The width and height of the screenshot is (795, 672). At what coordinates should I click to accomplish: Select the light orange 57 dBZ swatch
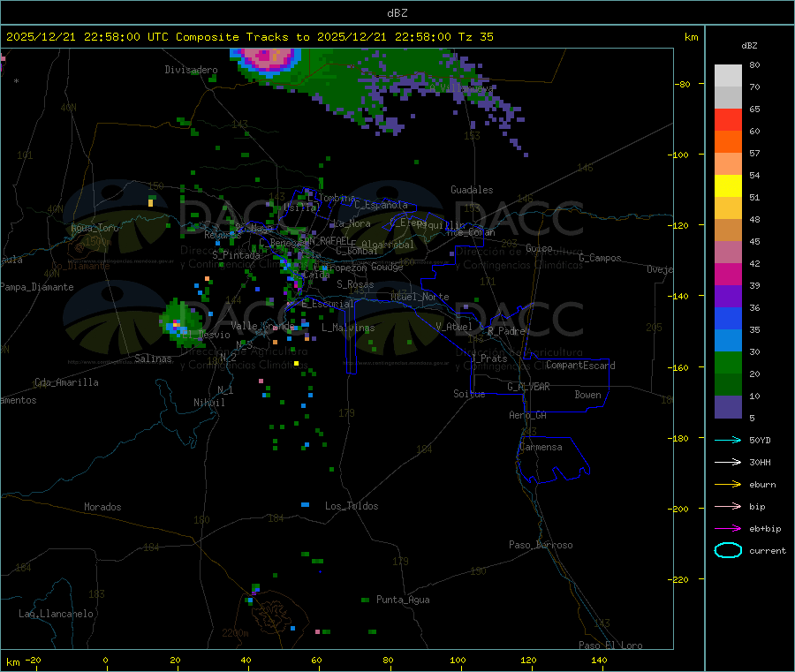click(x=728, y=163)
